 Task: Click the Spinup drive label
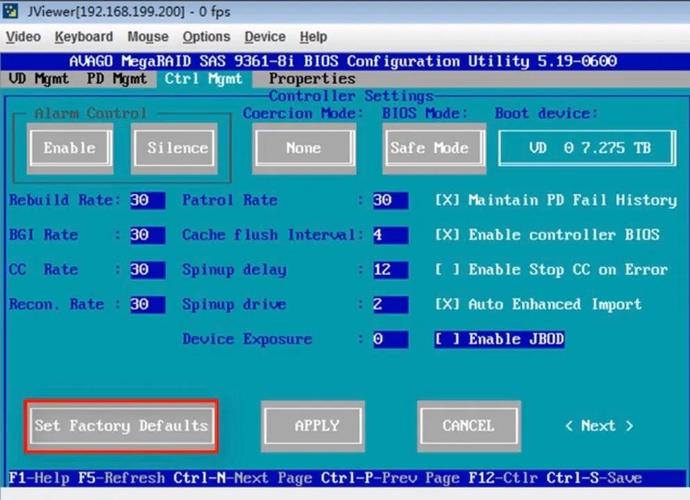(234, 305)
